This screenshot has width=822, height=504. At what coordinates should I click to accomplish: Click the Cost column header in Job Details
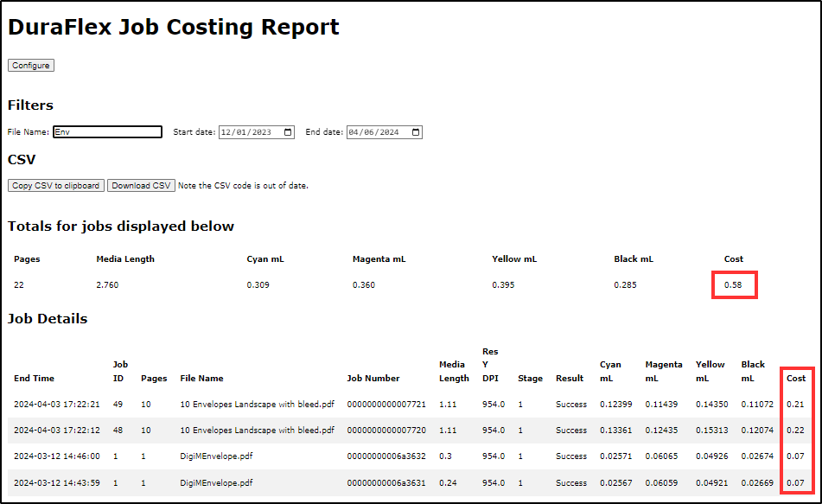[796, 379]
